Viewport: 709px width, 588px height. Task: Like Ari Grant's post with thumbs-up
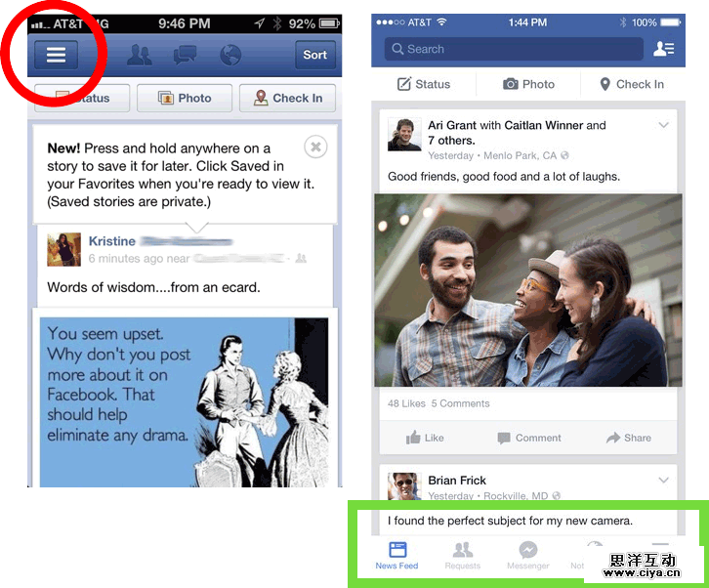(x=425, y=438)
